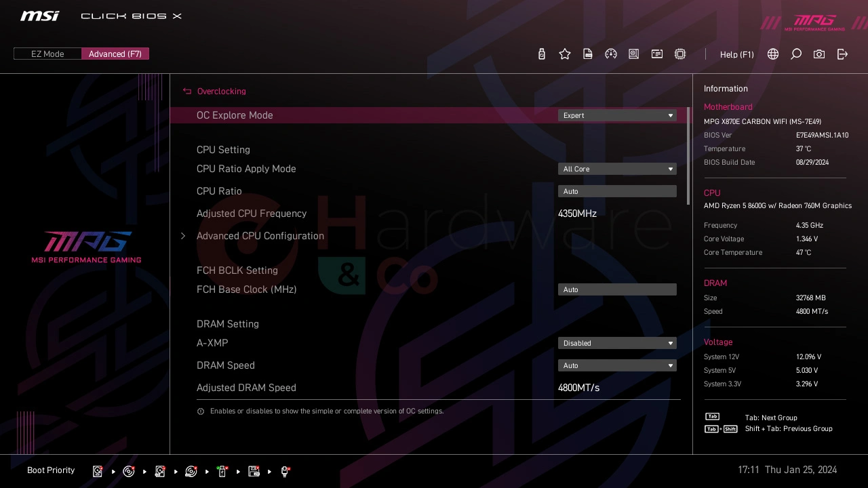868x488 pixels.
Task: Open the OC profile file icon
Action: pos(588,54)
